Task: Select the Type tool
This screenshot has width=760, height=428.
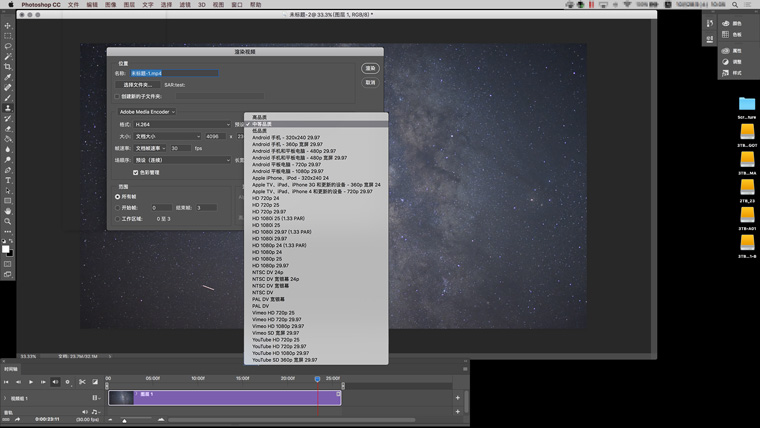Action: (x=7, y=180)
